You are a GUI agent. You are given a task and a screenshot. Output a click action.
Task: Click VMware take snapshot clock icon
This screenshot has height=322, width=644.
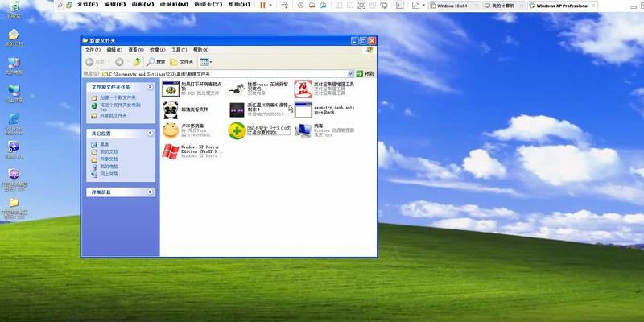[x=300, y=6]
